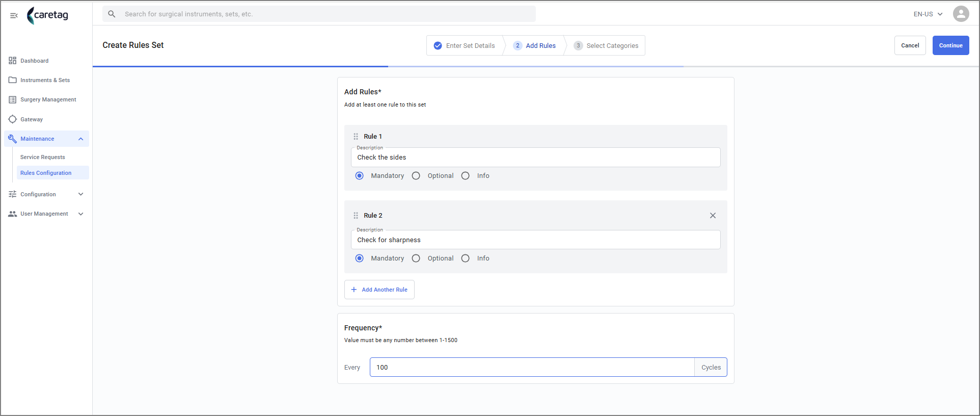Set Rule 1 to Optional

point(416,176)
